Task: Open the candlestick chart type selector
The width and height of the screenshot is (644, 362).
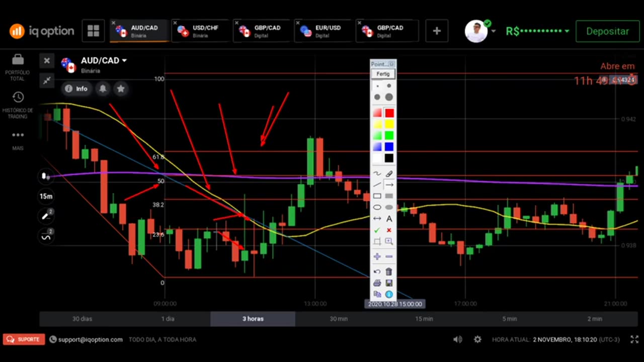Action: [x=46, y=176]
